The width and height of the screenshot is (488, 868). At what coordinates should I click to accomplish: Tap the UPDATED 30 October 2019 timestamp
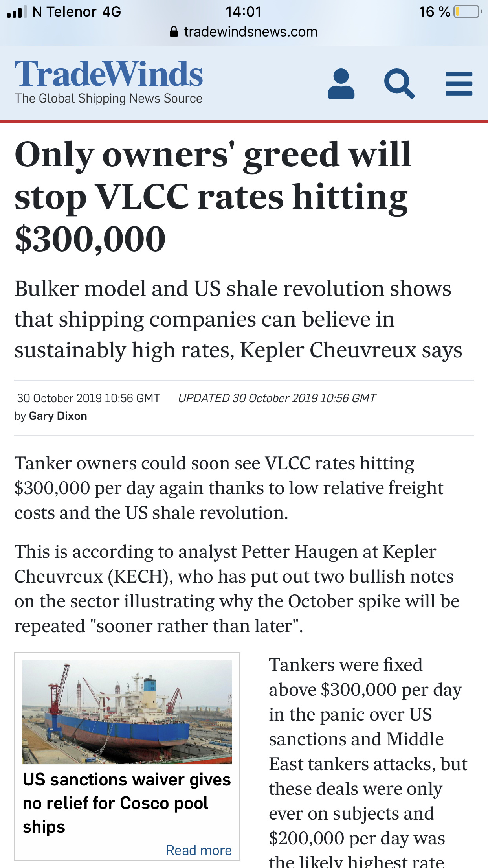pyautogui.click(x=277, y=398)
